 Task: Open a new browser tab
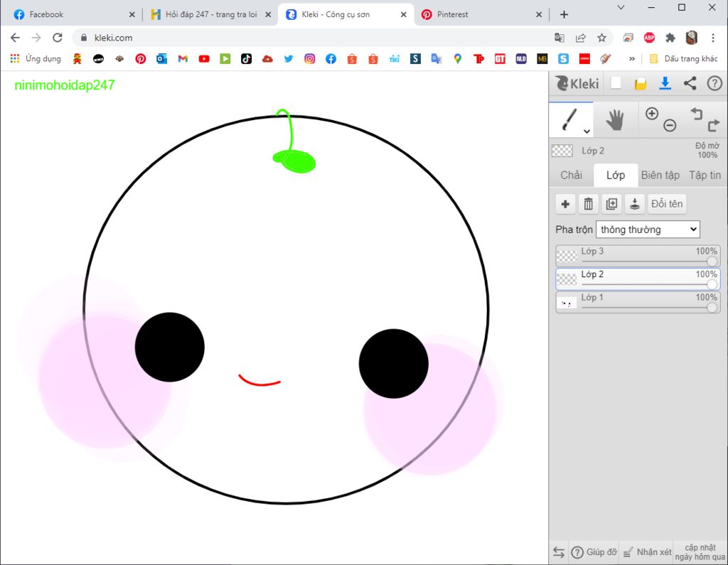[564, 14]
